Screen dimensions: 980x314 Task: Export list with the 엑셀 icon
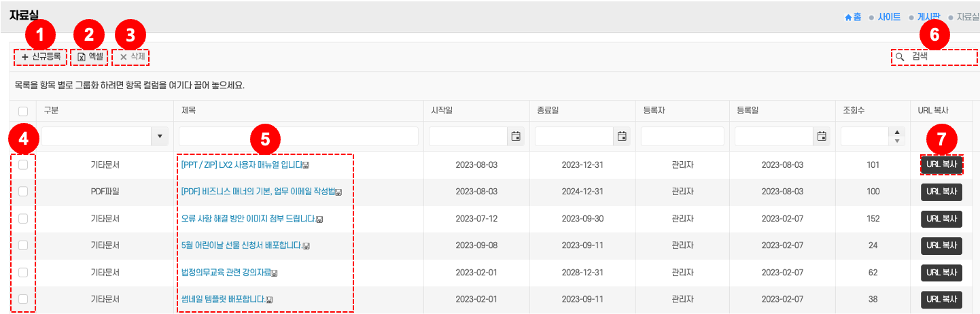(x=82, y=57)
